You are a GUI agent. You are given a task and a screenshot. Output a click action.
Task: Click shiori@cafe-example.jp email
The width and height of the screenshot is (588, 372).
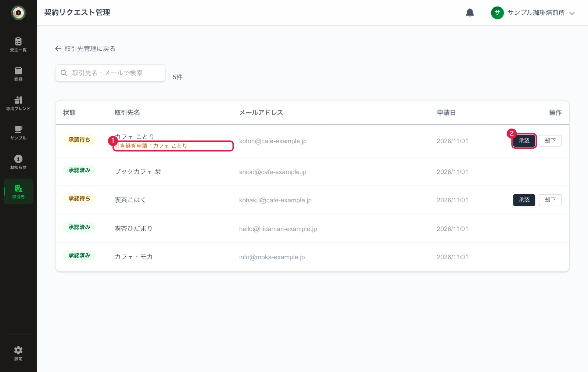coord(273,172)
